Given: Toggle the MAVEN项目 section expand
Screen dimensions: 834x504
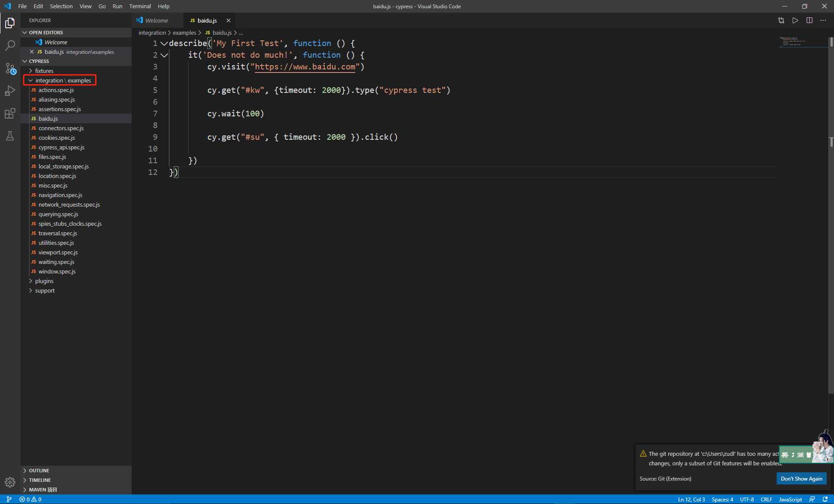Looking at the screenshot, I should [25, 489].
